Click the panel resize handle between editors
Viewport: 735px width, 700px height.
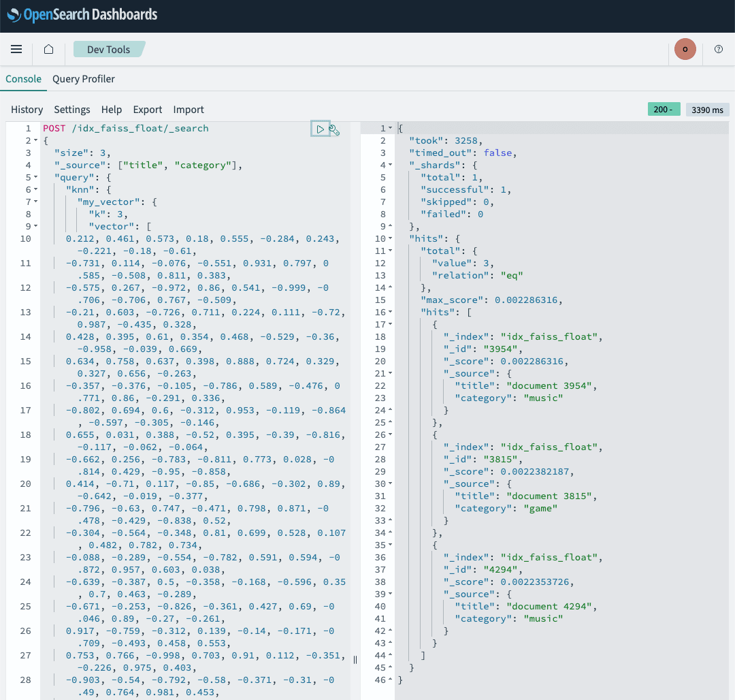[x=355, y=660]
